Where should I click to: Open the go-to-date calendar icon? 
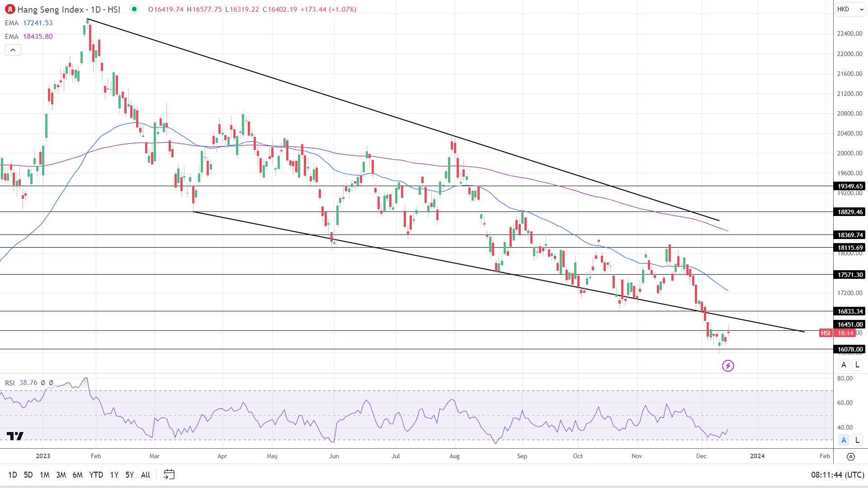pyautogui.click(x=169, y=474)
